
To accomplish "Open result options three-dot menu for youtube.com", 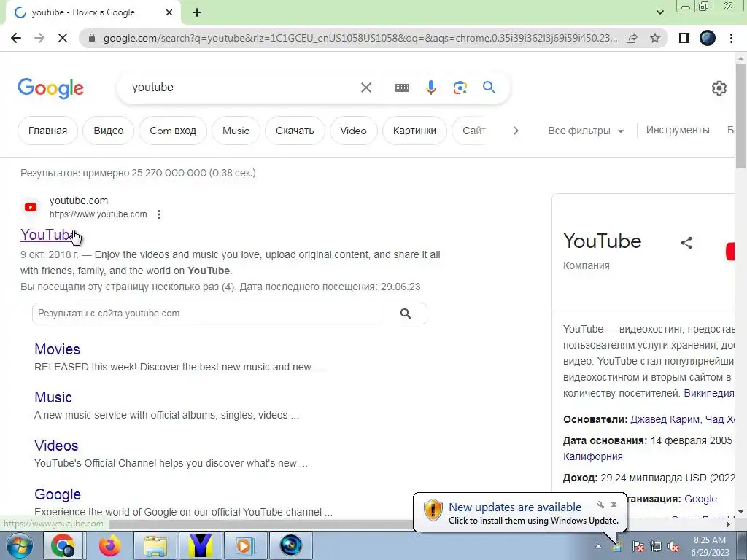I will pos(159,214).
